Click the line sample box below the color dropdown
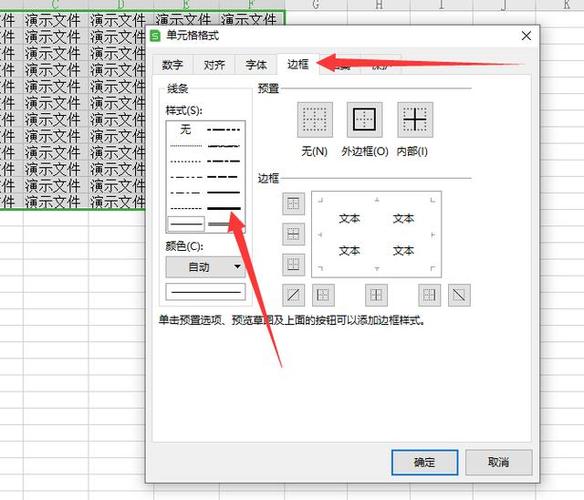 click(205, 292)
